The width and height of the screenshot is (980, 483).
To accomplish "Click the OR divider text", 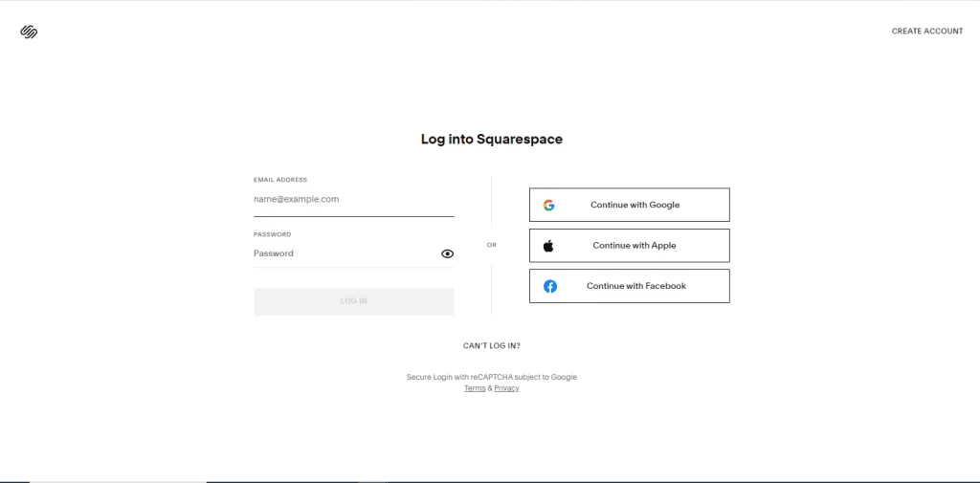I will point(491,245).
